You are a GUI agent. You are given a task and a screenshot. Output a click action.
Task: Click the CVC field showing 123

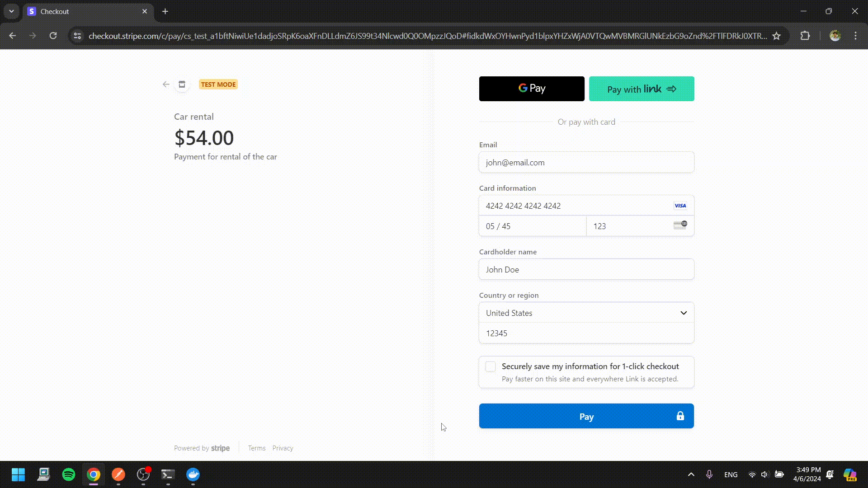pos(640,226)
